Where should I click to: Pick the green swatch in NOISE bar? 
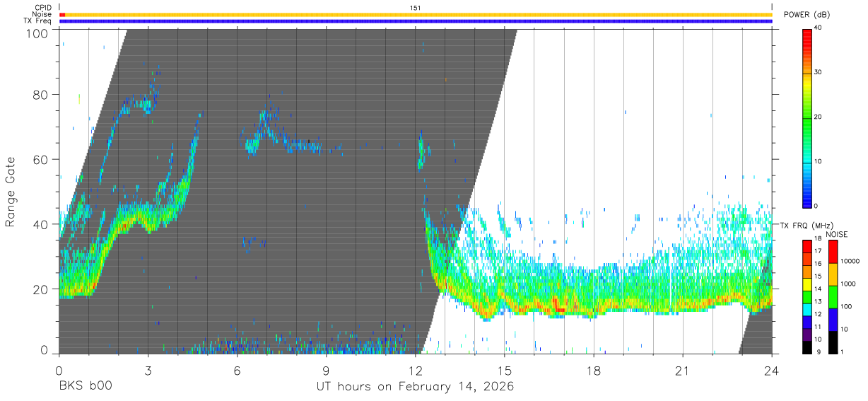pyautogui.click(x=833, y=297)
